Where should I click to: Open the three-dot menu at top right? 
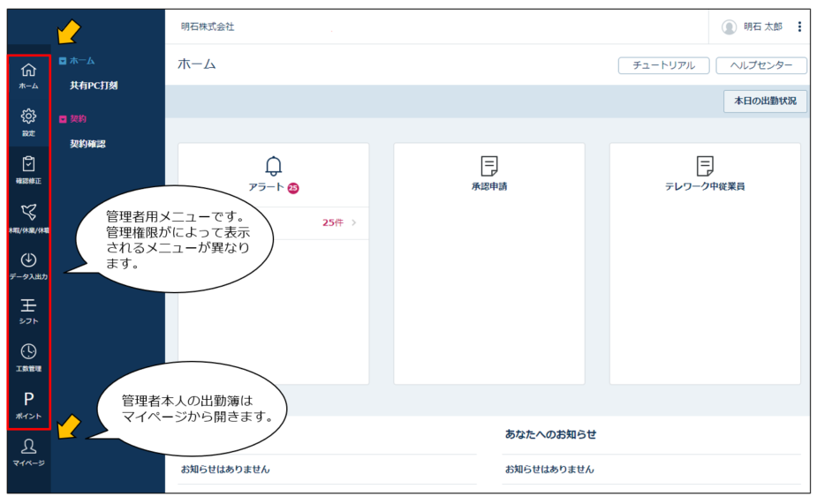(x=799, y=26)
